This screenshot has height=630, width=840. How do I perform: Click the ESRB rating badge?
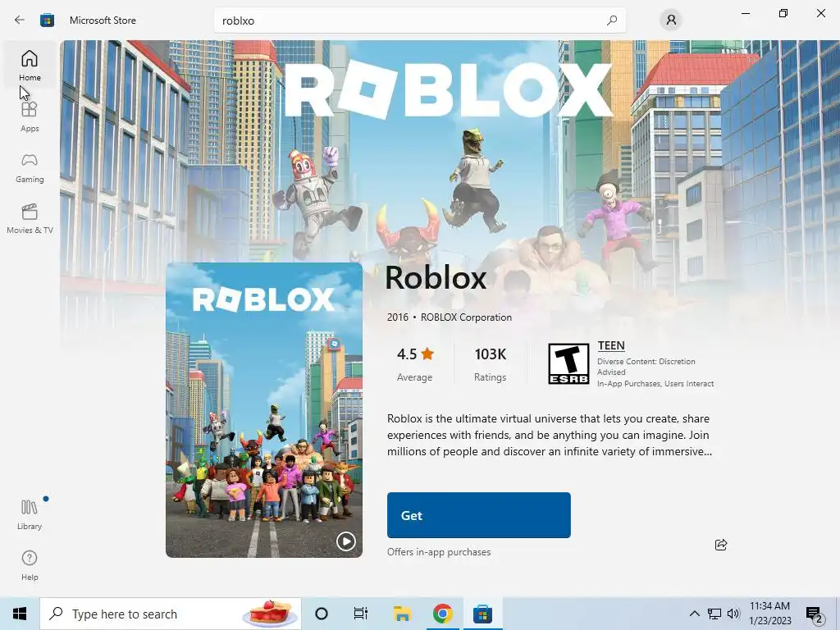[568, 363]
